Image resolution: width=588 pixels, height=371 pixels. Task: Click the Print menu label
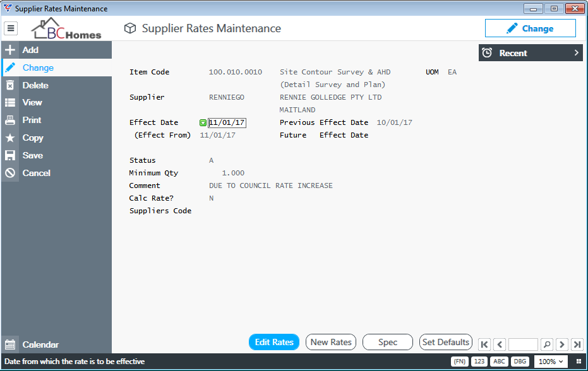32,120
